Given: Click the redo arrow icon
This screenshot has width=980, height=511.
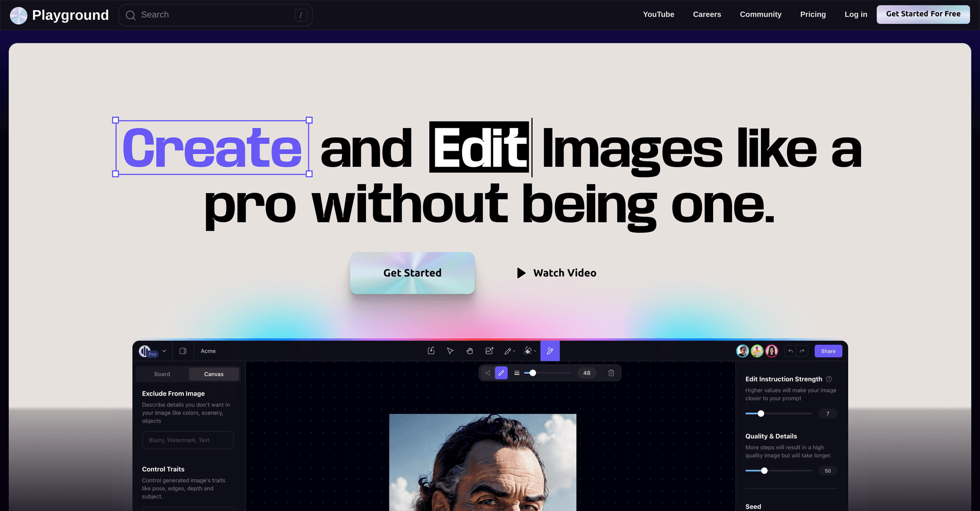Looking at the screenshot, I should [x=802, y=351].
